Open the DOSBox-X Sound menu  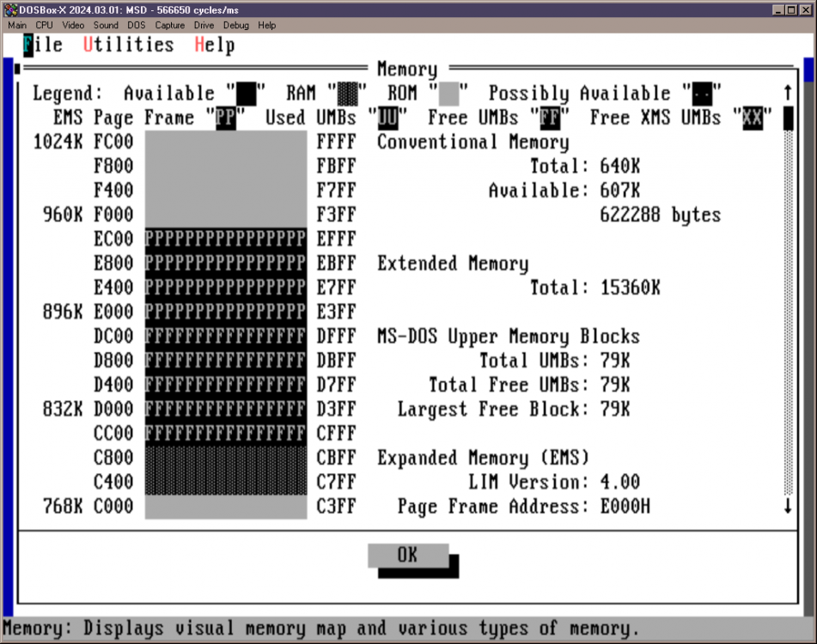(x=106, y=26)
